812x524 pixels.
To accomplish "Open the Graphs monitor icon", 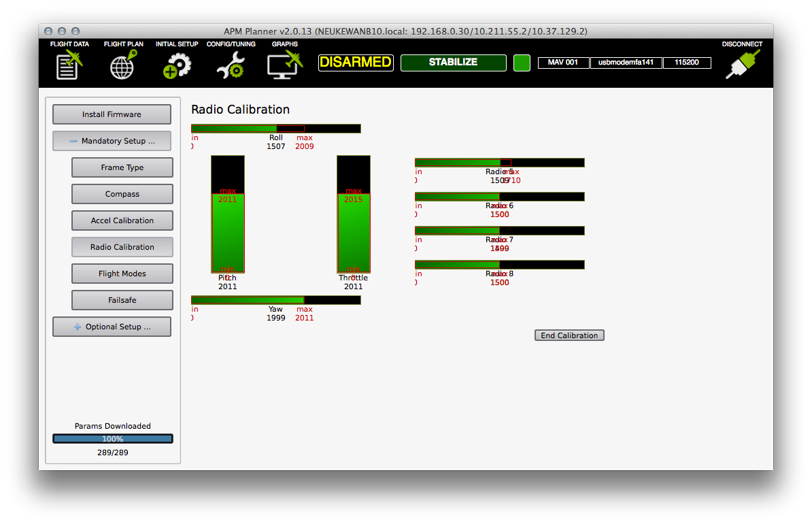I will (x=284, y=66).
